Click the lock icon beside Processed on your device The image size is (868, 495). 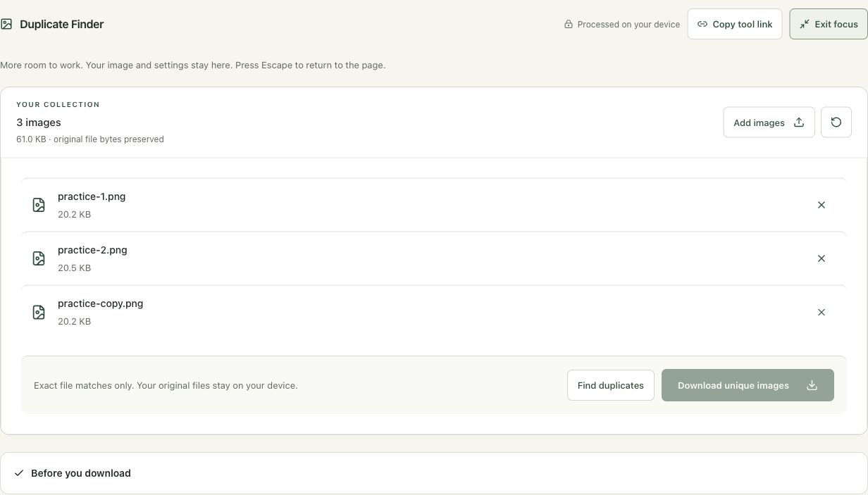(569, 24)
